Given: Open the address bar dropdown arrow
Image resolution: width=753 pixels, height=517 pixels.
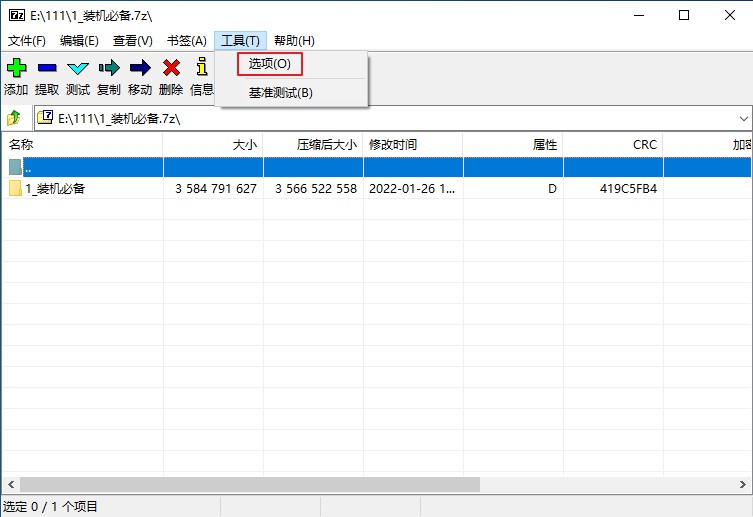Looking at the screenshot, I should pos(743,118).
